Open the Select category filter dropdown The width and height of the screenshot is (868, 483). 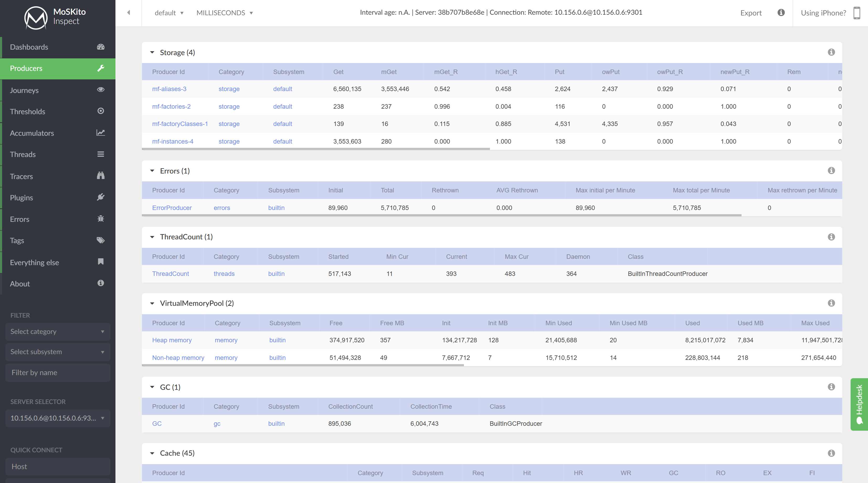(x=58, y=332)
